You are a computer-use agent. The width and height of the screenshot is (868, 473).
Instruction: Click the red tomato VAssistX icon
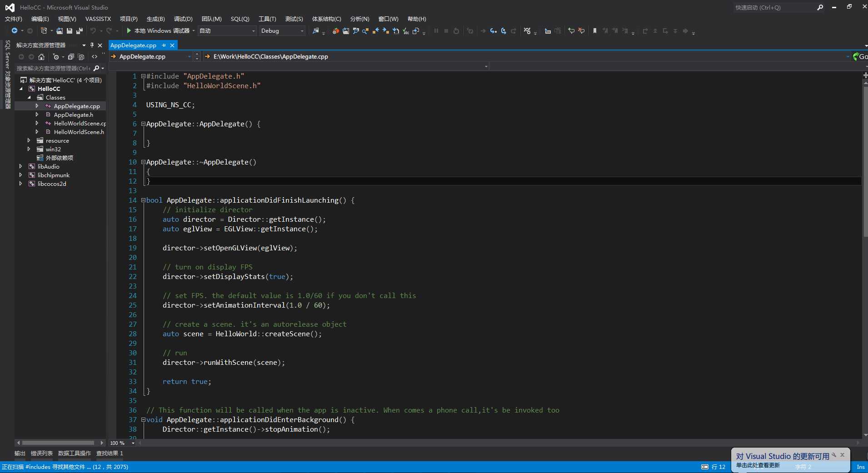point(335,31)
